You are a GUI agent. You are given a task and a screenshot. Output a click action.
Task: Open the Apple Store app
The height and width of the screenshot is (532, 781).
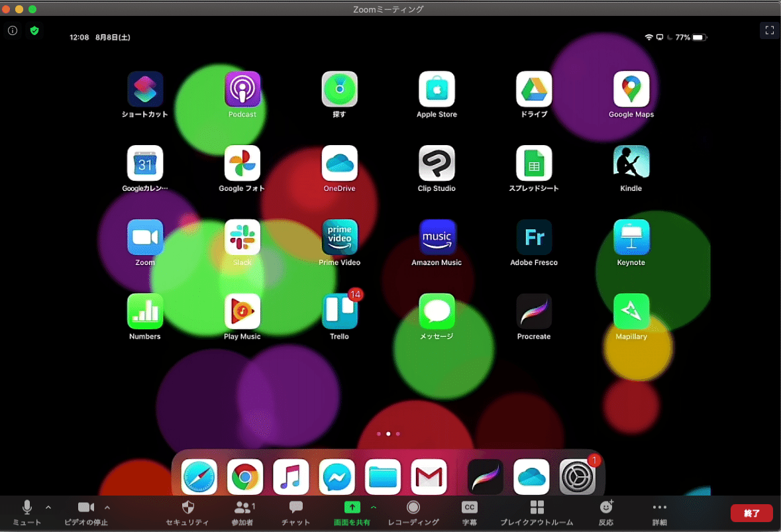click(437, 89)
